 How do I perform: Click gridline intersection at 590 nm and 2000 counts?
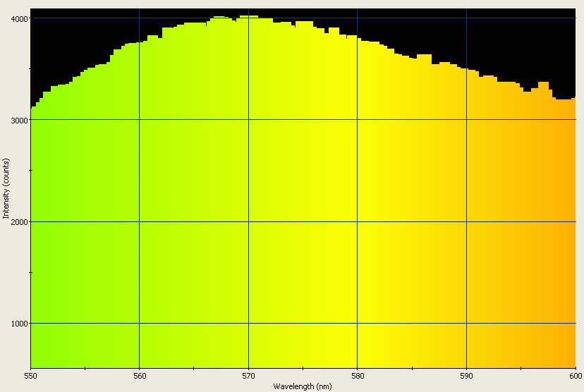(466, 222)
